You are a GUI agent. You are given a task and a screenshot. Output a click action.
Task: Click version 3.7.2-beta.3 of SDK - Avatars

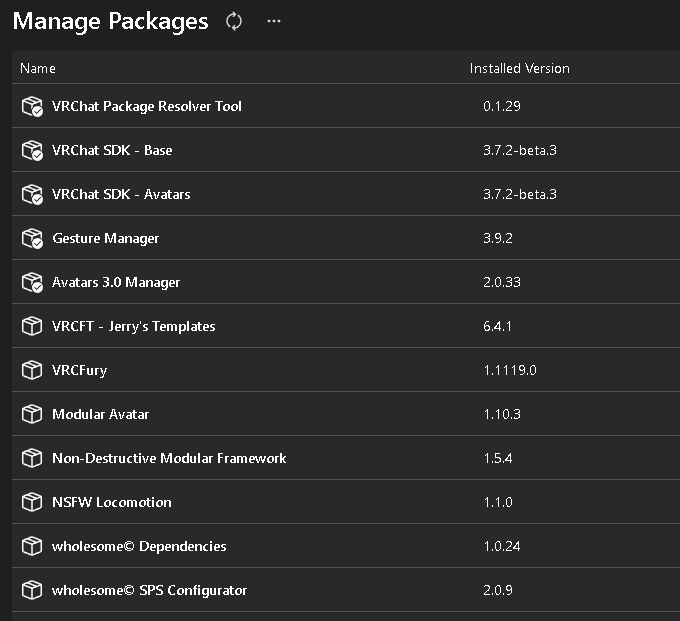[x=520, y=194]
